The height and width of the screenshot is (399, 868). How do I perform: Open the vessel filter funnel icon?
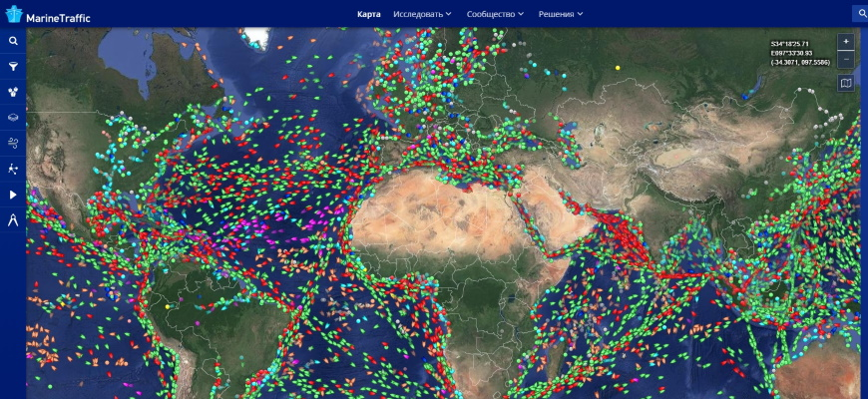click(x=13, y=67)
